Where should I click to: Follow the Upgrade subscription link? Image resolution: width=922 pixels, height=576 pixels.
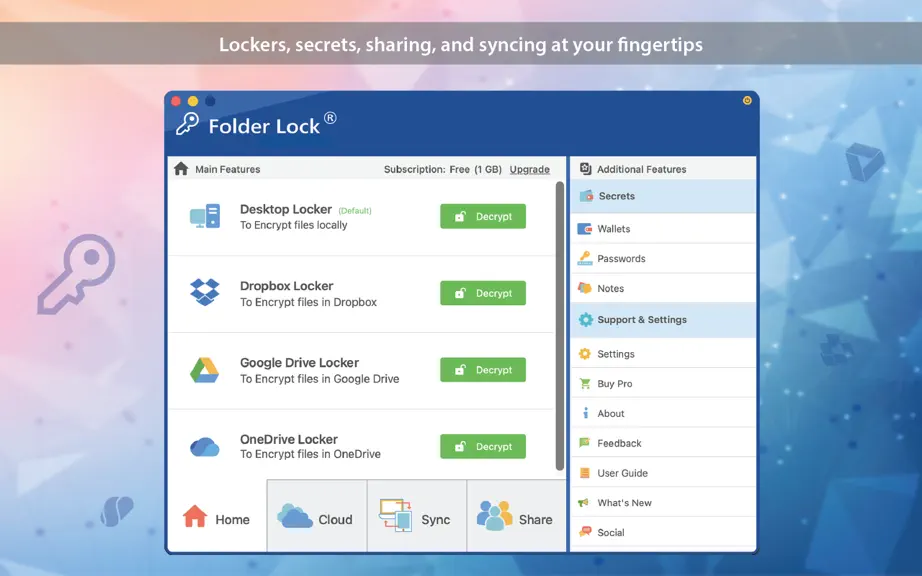click(529, 169)
